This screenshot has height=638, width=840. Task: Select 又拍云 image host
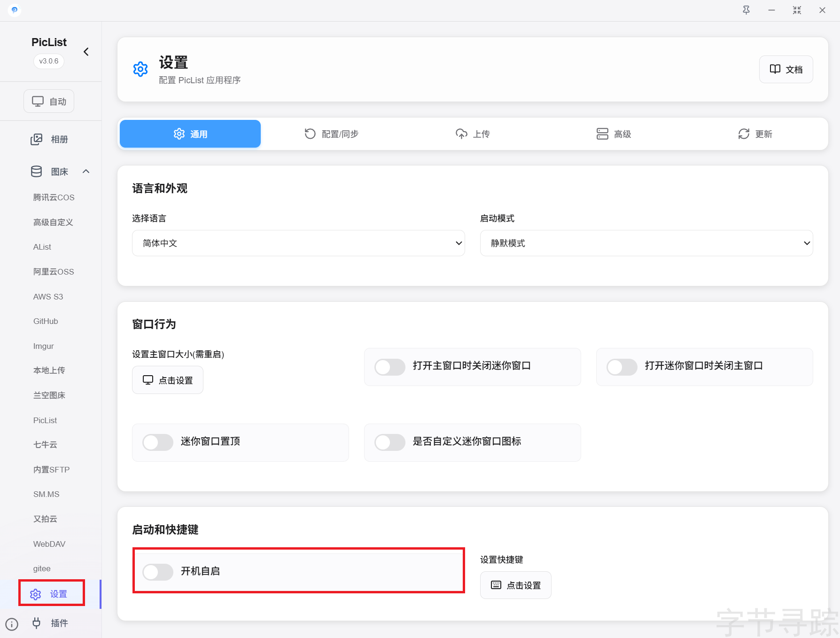45,519
